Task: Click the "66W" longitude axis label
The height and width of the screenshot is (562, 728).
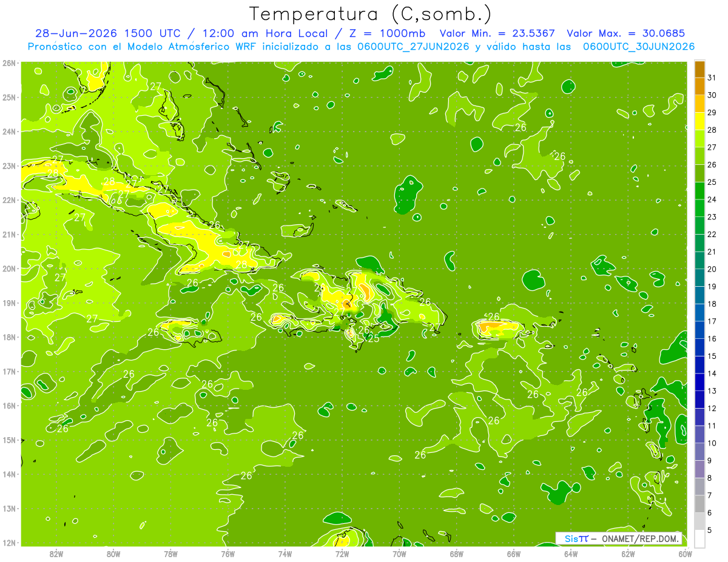Action: (514, 554)
